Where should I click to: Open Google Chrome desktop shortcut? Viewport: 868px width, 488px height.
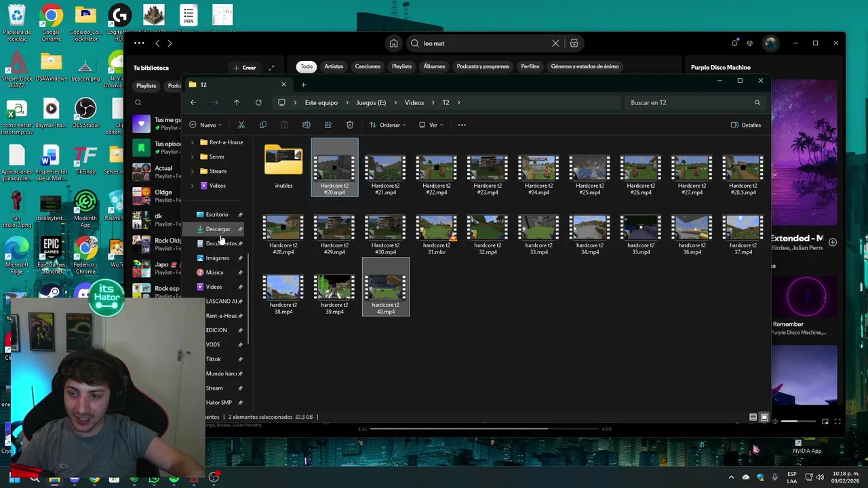(51, 23)
